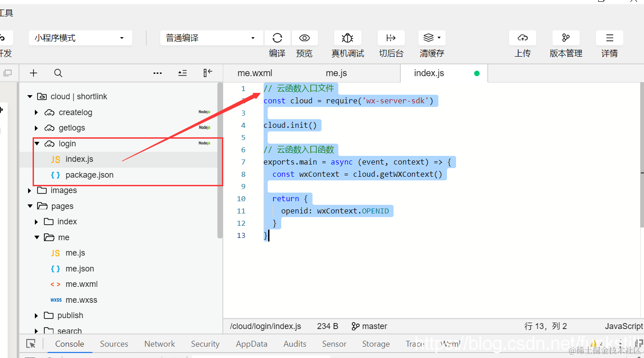The image size is (644, 358).
Task: Click the upload cloud icon
Action: click(522, 38)
